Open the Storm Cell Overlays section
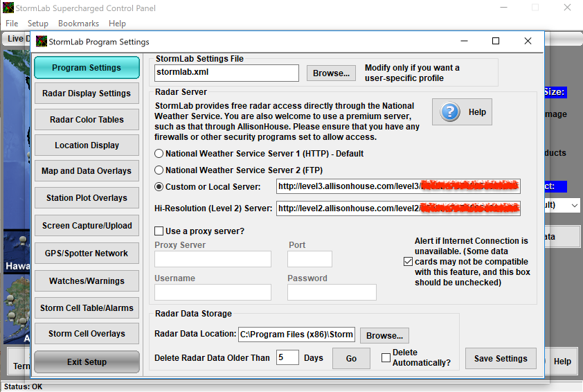This screenshot has width=583, height=392. (87, 334)
